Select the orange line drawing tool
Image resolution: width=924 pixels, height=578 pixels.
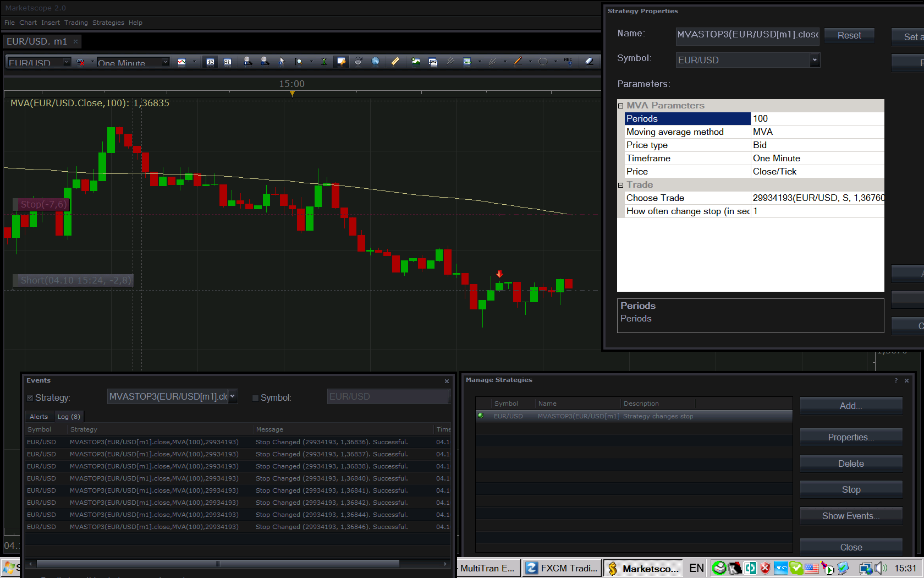click(x=518, y=62)
